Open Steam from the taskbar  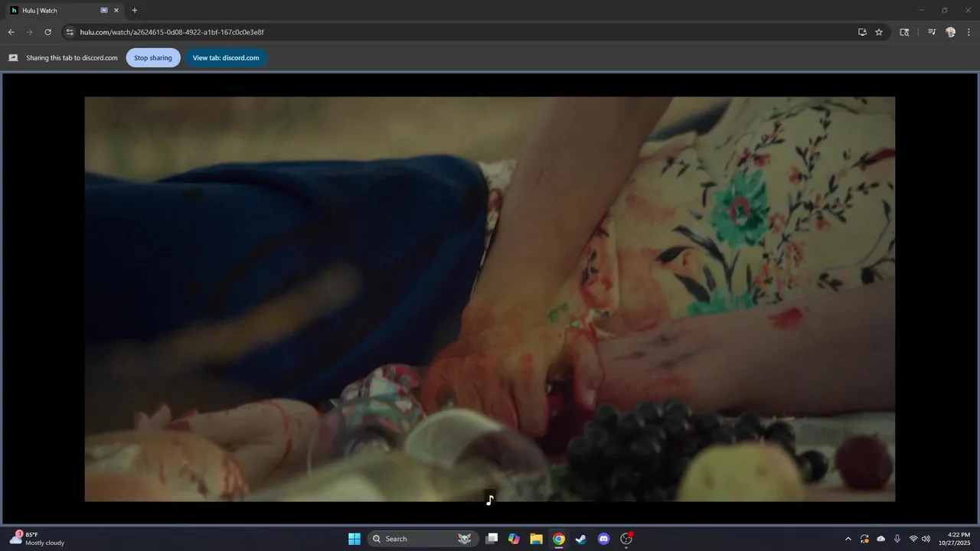[x=581, y=539]
